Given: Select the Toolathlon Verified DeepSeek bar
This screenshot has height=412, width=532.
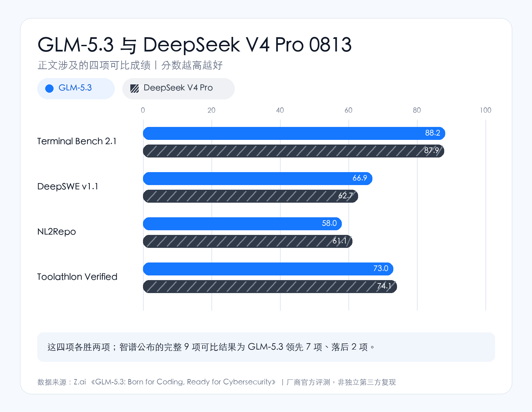Looking at the screenshot, I should click(x=270, y=286).
